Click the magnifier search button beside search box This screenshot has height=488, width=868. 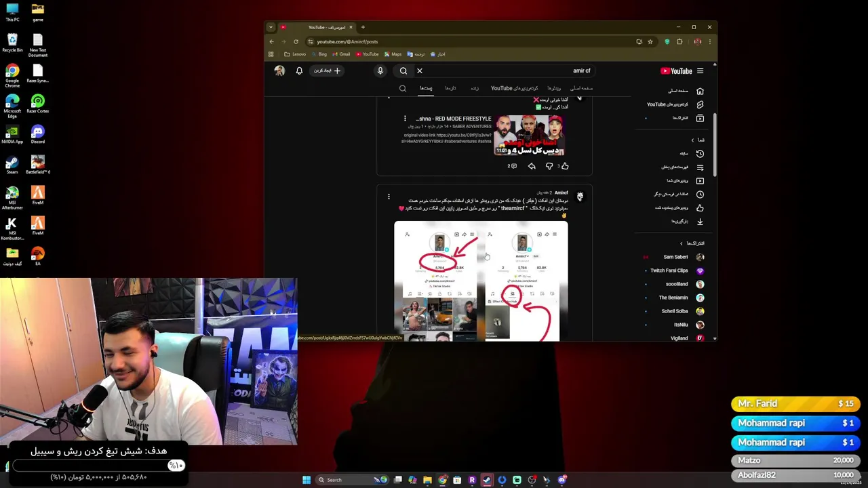point(403,70)
